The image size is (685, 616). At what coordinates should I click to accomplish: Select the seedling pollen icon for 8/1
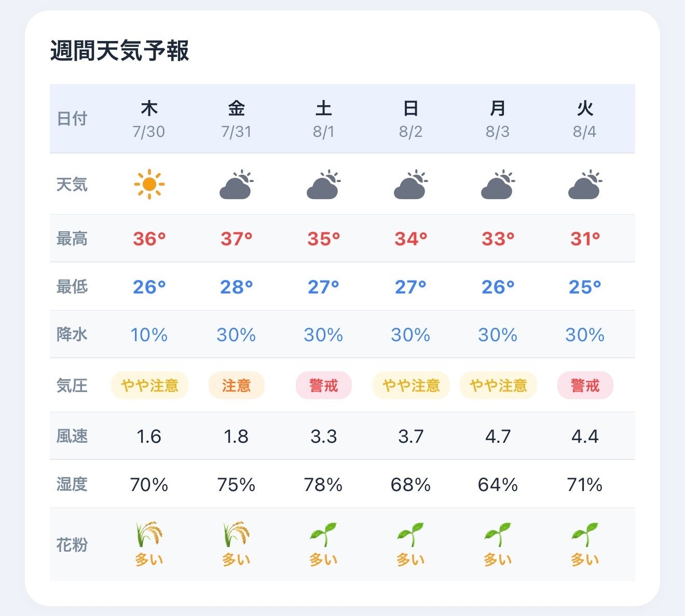tap(323, 534)
